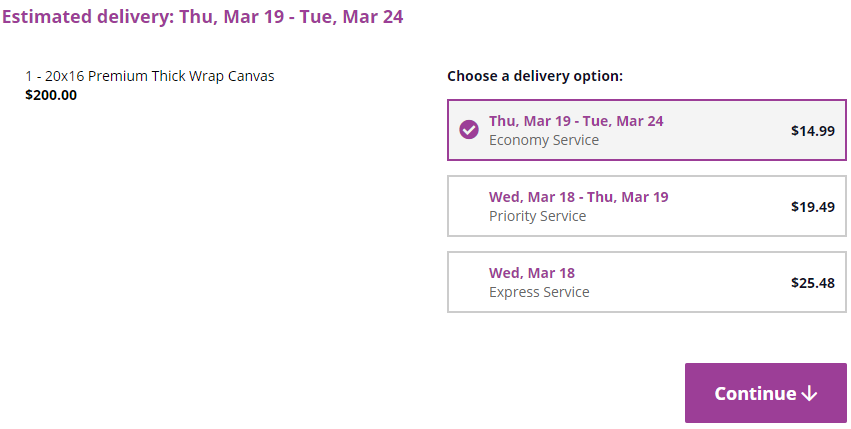Click the word Continue on purple button
Viewport: 851px width, 429px height.
pyautogui.click(x=755, y=393)
